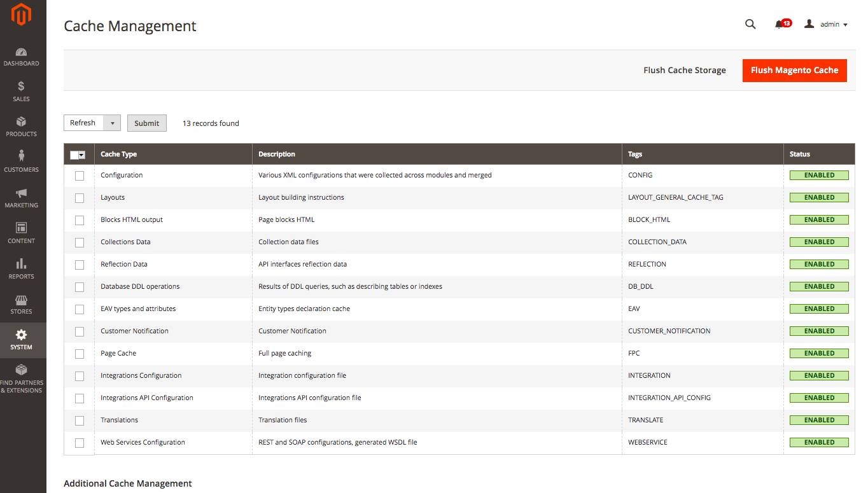868x493 pixels.
Task: Open the notifications bell icon
Action: (x=779, y=24)
